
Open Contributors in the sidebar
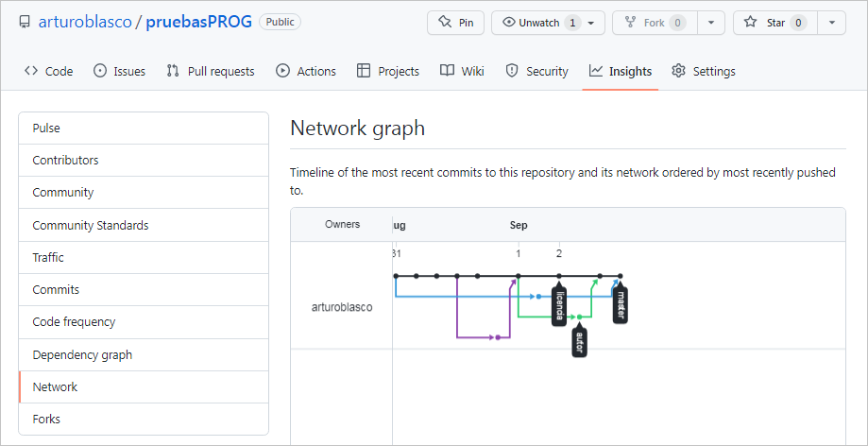click(x=144, y=160)
